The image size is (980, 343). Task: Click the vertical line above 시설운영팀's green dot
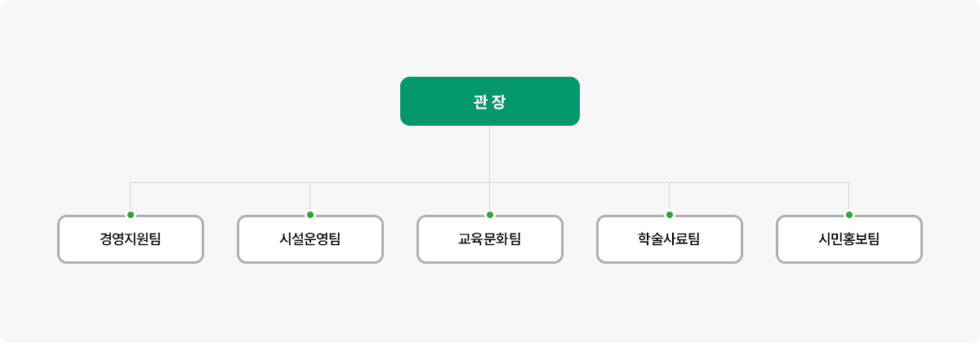tap(310, 196)
